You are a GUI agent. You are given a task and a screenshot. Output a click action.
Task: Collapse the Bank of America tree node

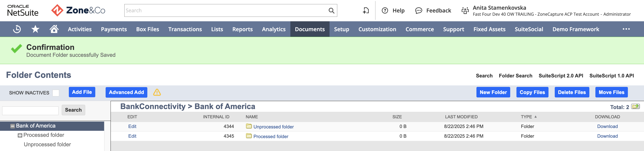click(x=12, y=126)
